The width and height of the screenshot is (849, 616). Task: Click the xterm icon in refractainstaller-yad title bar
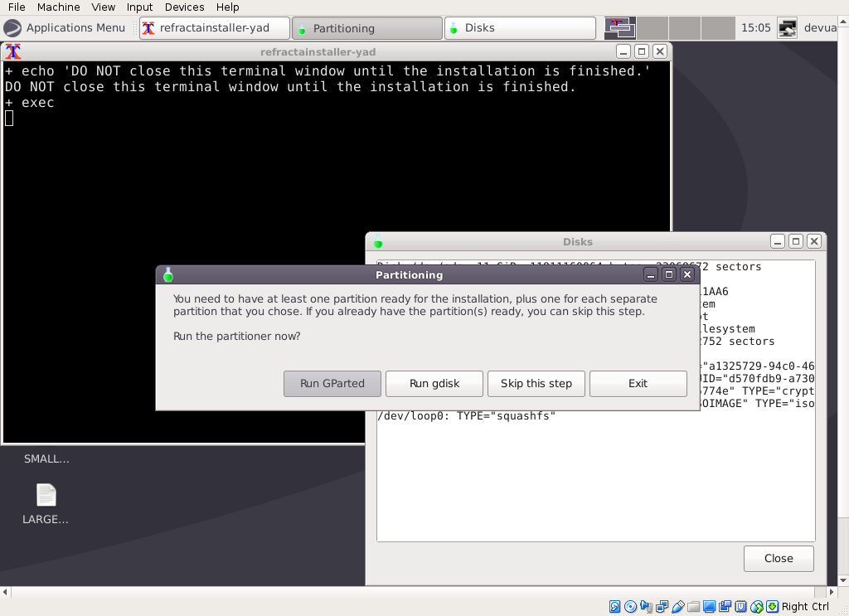(13, 52)
